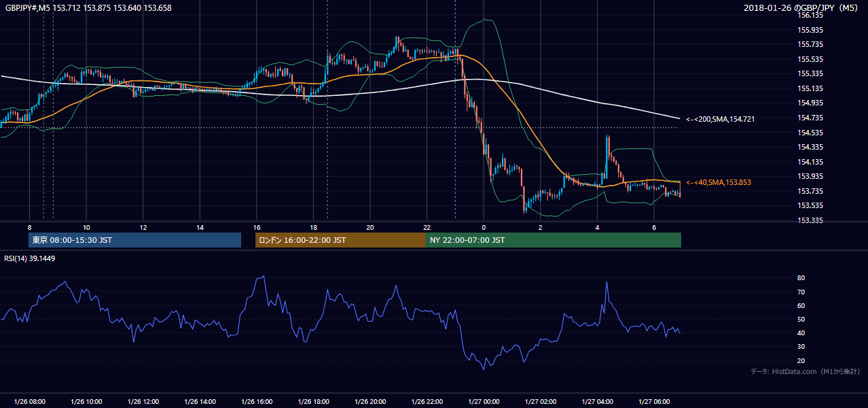Click the RSI(14) 39.1449 indicator label

[31, 258]
